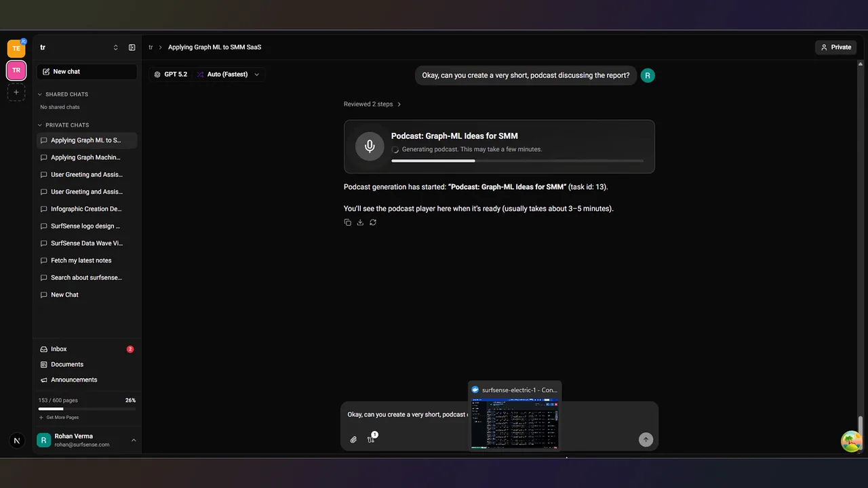This screenshot has width=868, height=488.
Task: Click 'Applying Graph ML to SMM SaaS' breadcrumb
Action: [x=214, y=47]
